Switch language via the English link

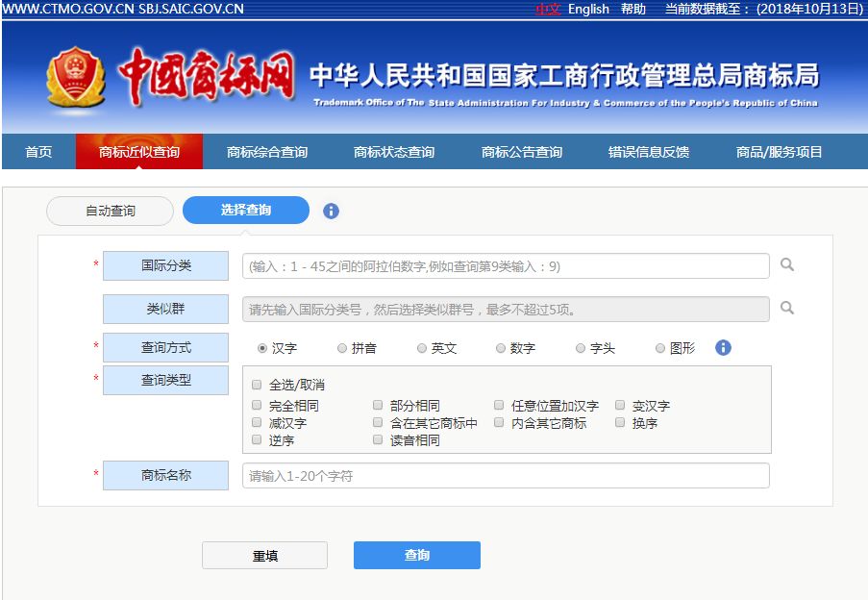point(588,9)
